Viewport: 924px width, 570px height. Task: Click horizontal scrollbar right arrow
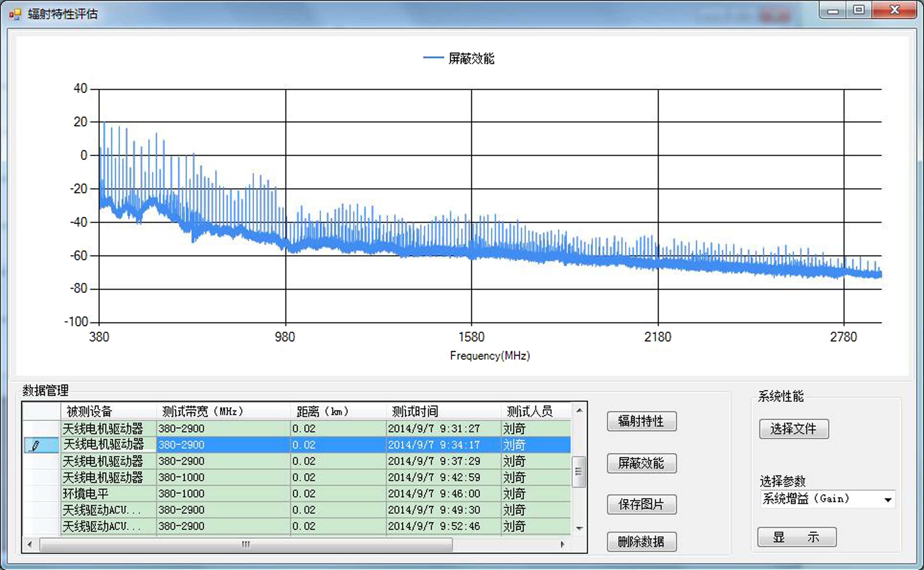pos(562,544)
